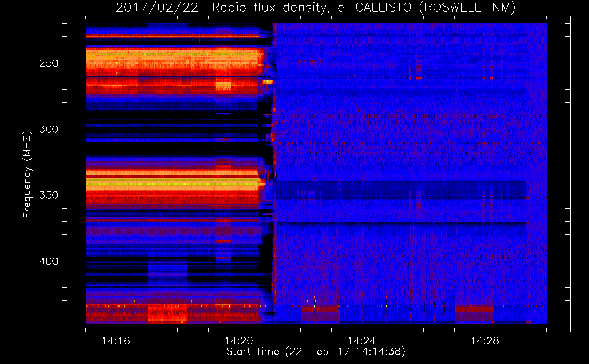Click the 300 frequency tick label

tap(49, 129)
